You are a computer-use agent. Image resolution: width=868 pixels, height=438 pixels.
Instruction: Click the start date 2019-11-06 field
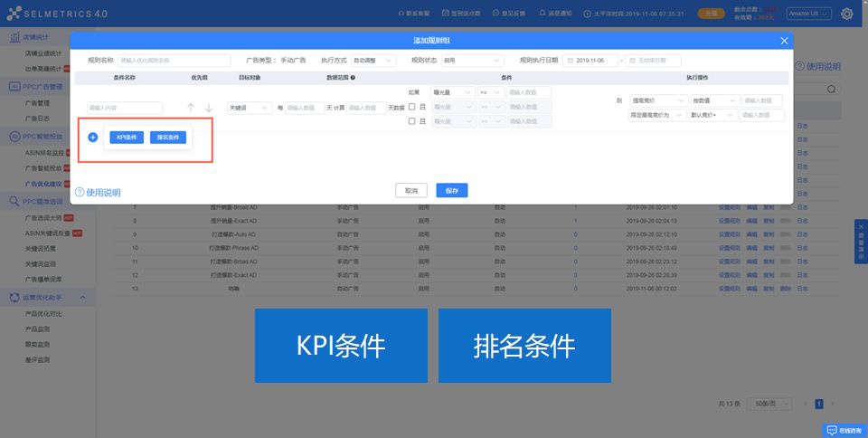[590, 61]
